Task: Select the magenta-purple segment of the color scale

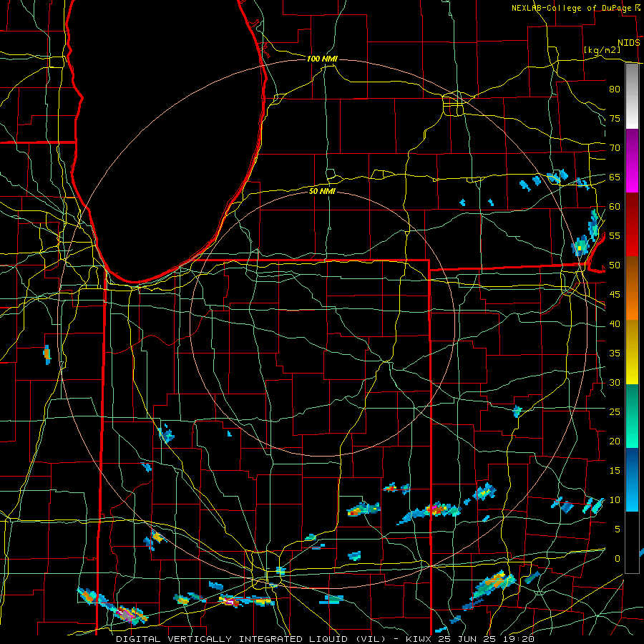Action: [x=632, y=161]
